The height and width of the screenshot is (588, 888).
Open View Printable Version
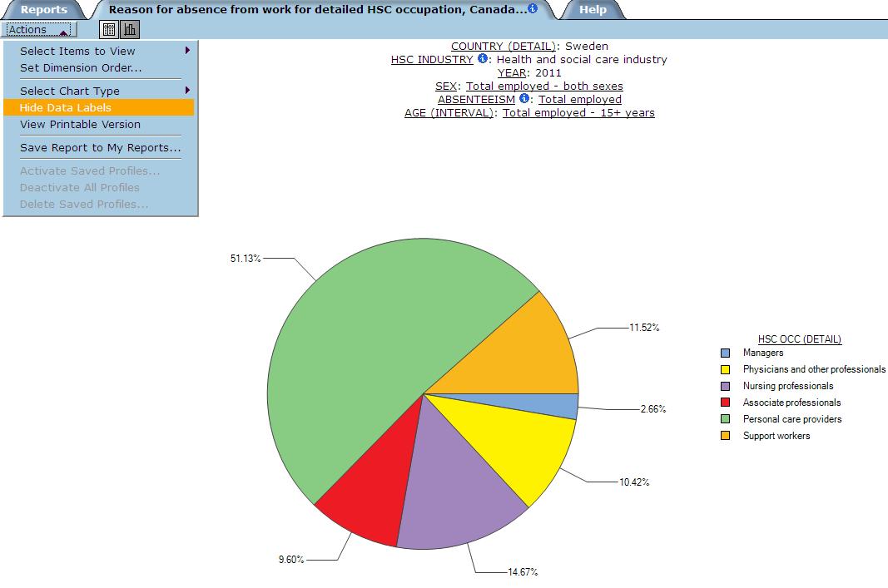tap(80, 125)
